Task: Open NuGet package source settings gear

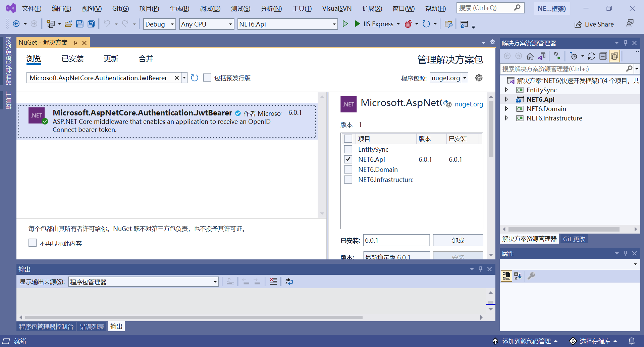Action: 479,78
